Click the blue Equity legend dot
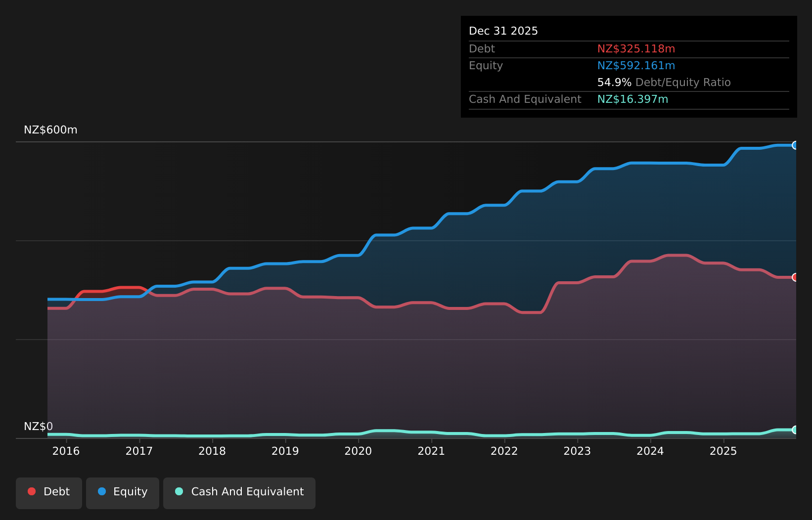Image resolution: width=812 pixels, height=520 pixels. pyautogui.click(x=102, y=491)
